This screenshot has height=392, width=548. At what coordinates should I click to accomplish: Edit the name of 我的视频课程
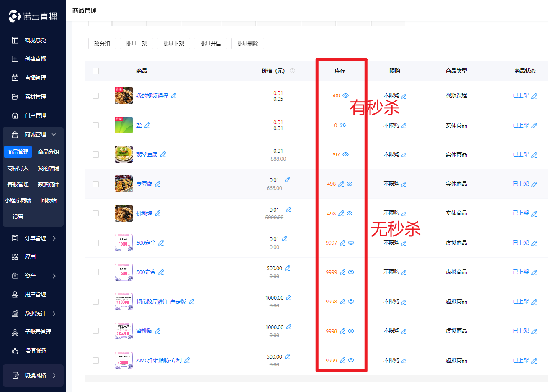coord(174,96)
